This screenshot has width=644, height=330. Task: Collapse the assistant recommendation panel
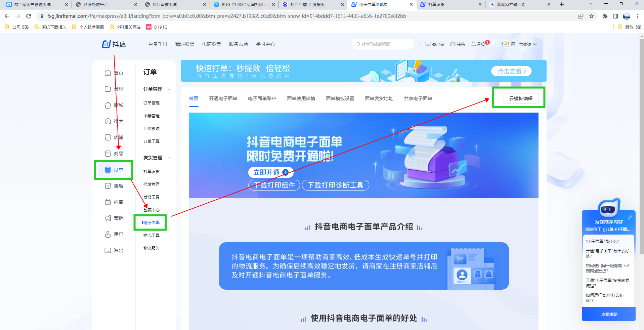pos(630,217)
